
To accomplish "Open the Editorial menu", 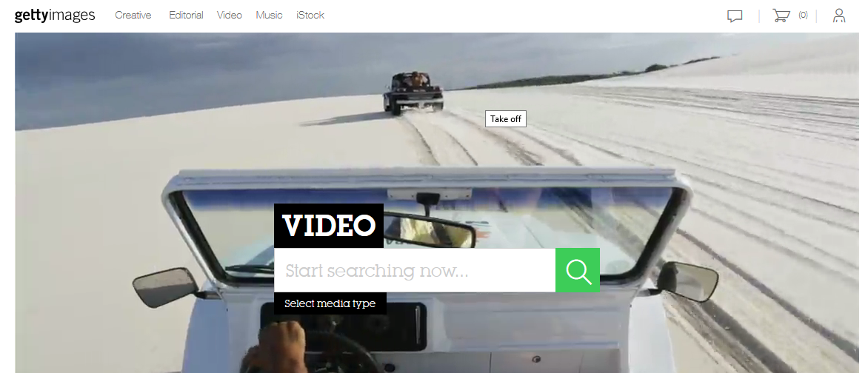I will (186, 16).
